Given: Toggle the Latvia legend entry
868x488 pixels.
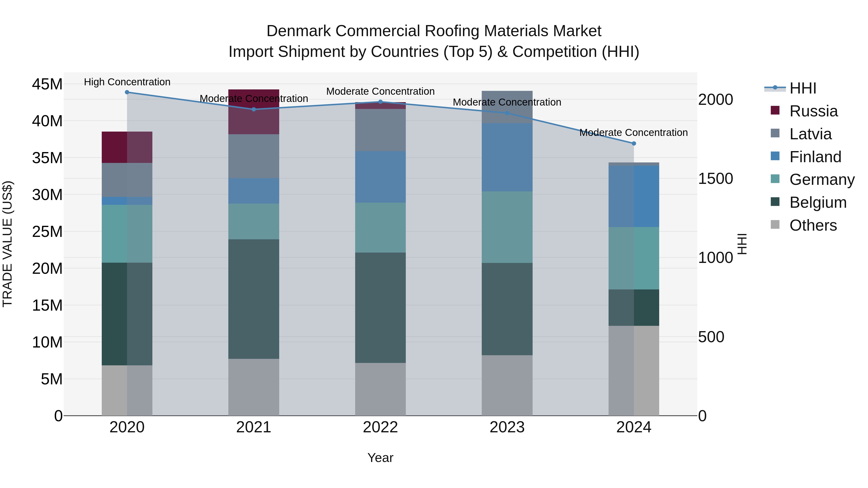Looking at the screenshot, I should tap(801, 134).
